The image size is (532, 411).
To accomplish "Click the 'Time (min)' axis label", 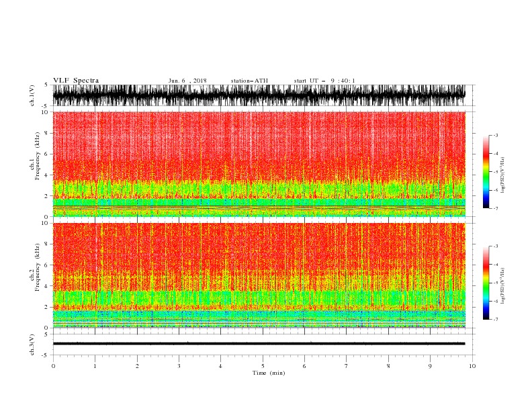I will pos(269,373).
